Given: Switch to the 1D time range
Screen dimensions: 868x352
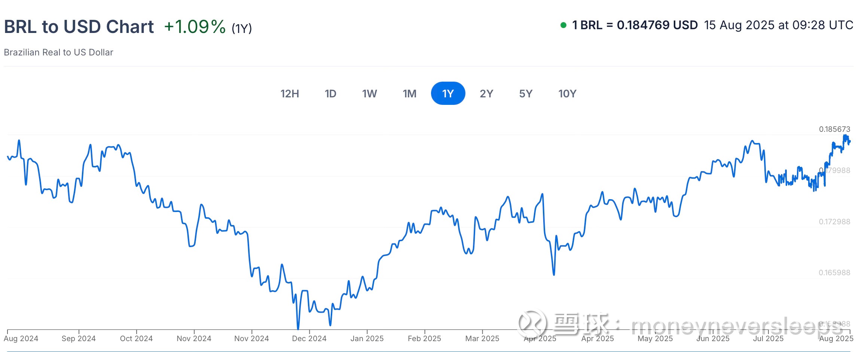Looking at the screenshot, I should point(330,94).
